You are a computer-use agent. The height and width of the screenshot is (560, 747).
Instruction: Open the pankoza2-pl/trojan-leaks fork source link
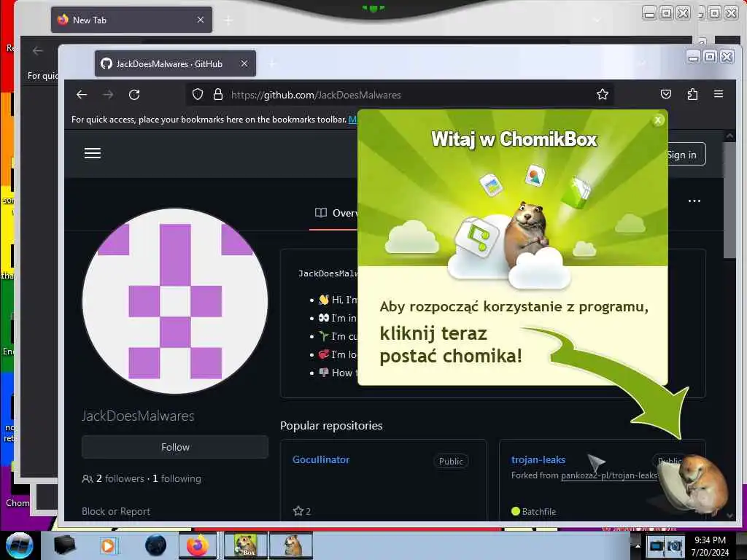point(609,475)
